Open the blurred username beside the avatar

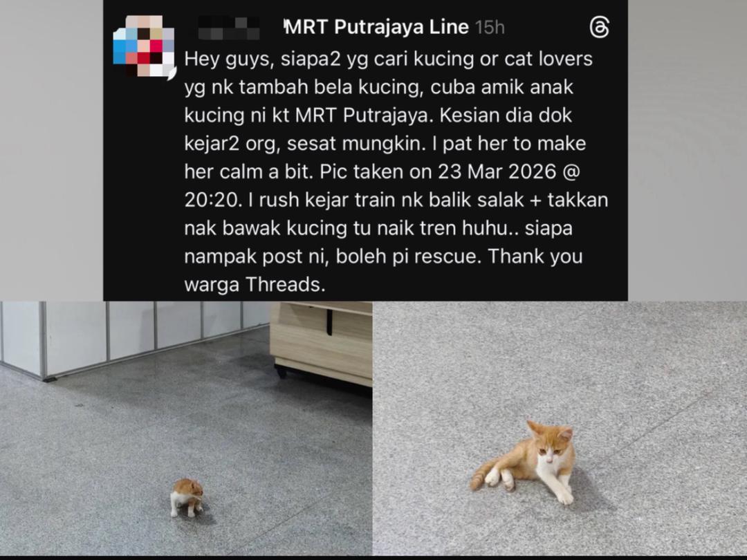229,28
